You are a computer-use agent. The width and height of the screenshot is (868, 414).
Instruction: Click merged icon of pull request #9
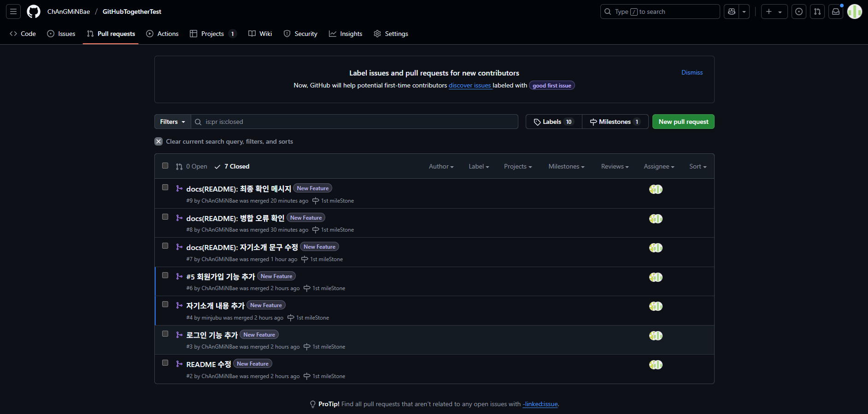point(179,188)
